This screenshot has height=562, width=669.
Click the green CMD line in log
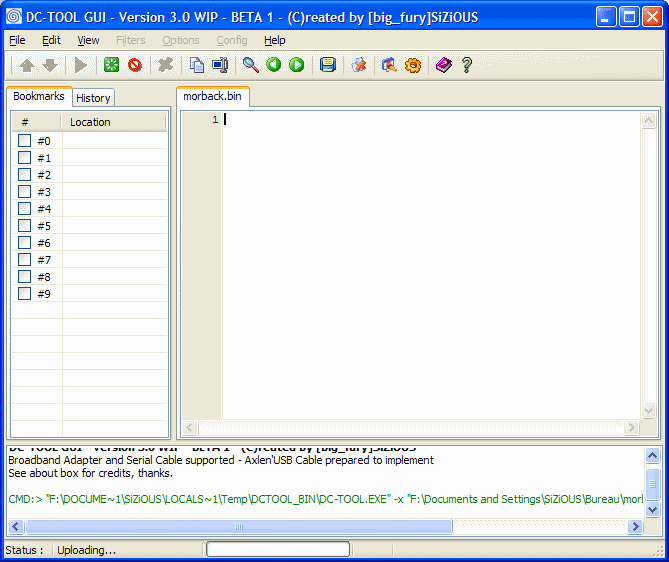326,499
